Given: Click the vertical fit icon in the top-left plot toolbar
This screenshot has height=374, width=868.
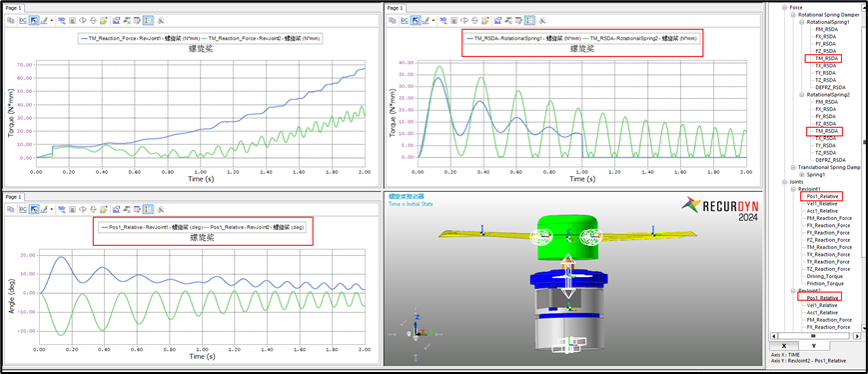Looking at the screenshot, I should [93, 21].
